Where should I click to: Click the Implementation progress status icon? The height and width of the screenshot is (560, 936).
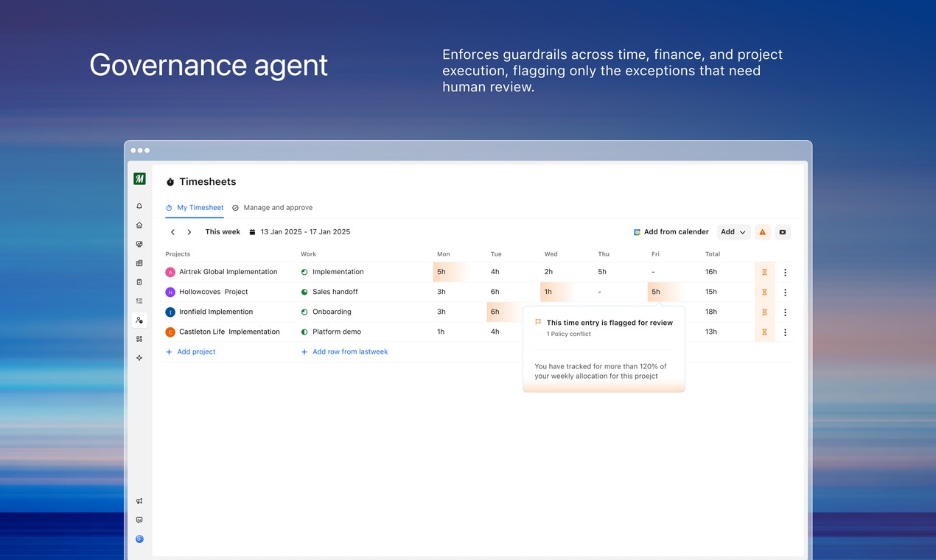pyautogui.click(x=304, y=272)
